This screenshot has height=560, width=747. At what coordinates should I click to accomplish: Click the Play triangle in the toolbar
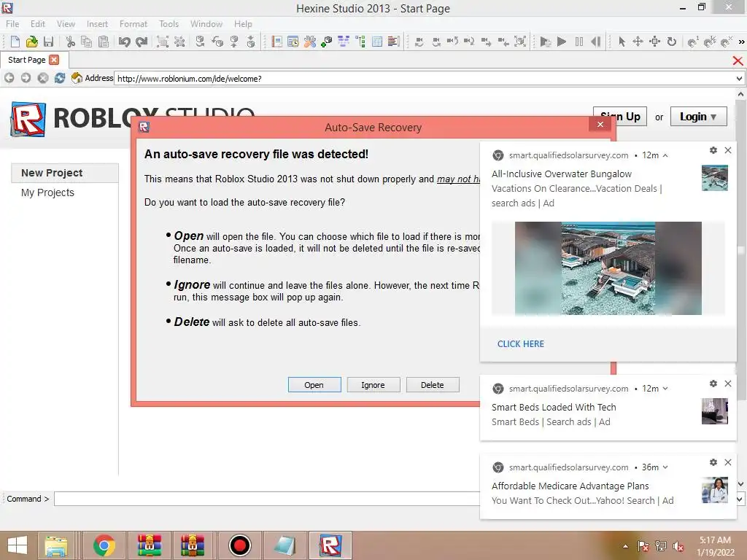562,42
